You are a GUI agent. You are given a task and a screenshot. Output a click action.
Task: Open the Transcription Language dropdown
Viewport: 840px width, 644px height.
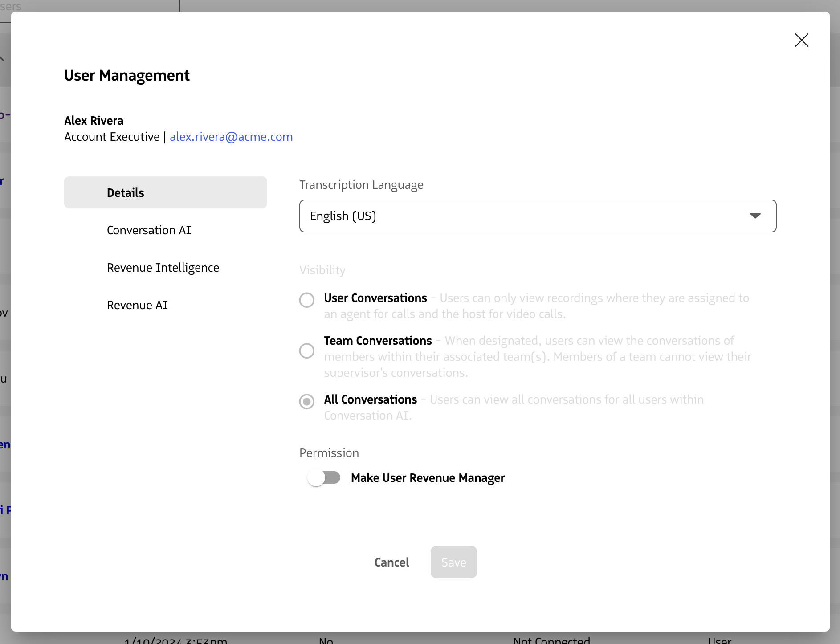[x=537, y=216]
